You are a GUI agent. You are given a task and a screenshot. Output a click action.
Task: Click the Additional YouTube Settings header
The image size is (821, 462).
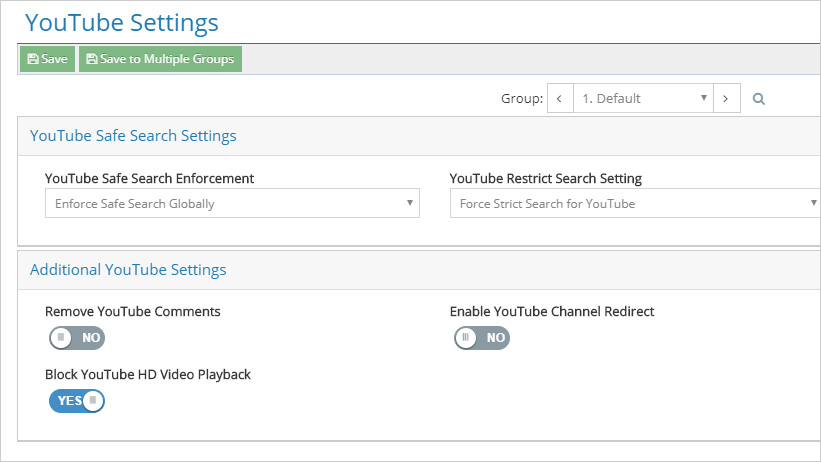pos(128,270)
